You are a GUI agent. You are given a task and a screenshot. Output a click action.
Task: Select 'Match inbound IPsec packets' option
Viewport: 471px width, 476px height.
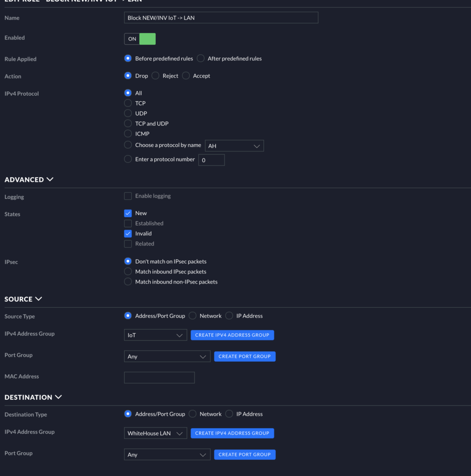coord(128,271)
